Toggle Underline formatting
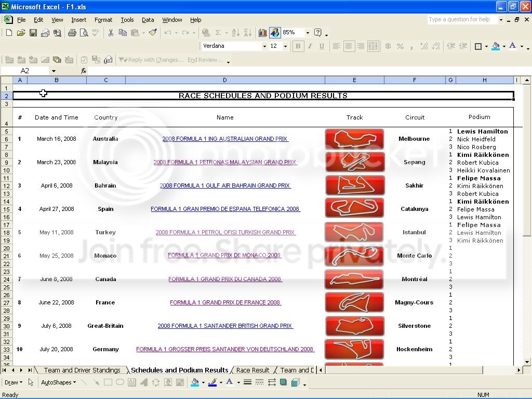532x399 pixels. (x=322, y=46)
